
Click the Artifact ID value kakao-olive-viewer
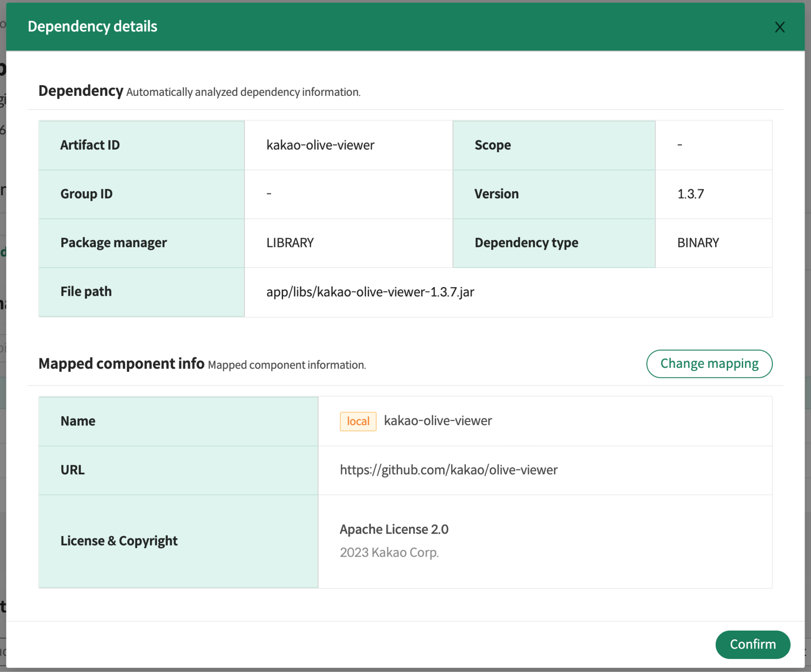[320, 145]
